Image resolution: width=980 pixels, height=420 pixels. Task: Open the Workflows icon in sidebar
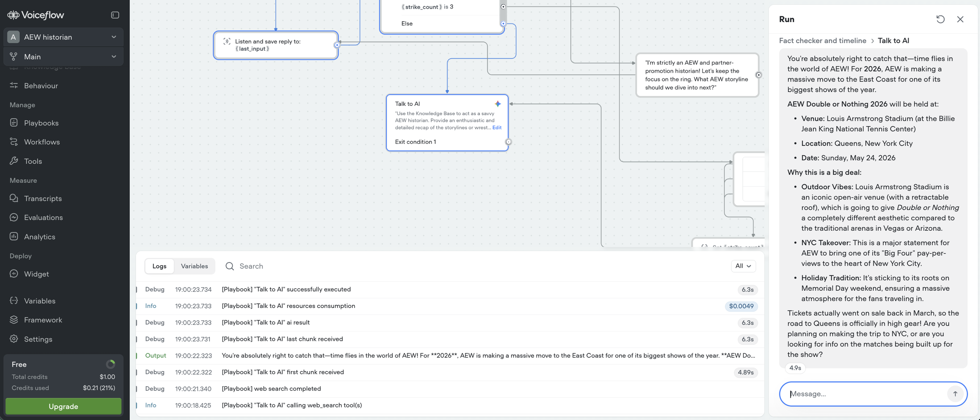[x=14, y=142]
